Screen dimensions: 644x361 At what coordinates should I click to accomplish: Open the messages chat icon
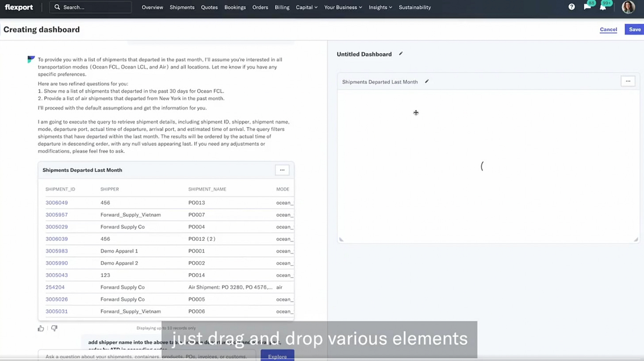[x=587, y=7]
